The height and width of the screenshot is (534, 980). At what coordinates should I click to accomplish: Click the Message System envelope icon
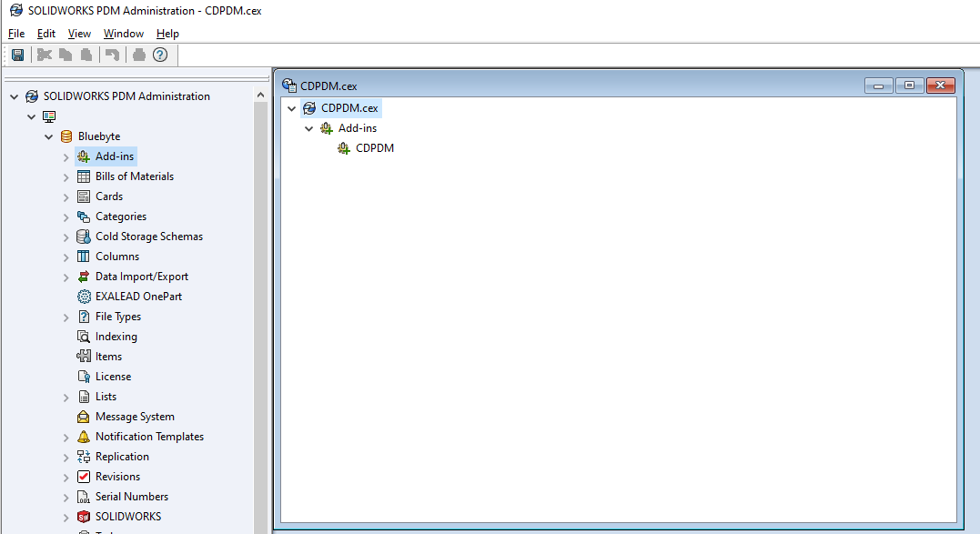click(83, 417)
